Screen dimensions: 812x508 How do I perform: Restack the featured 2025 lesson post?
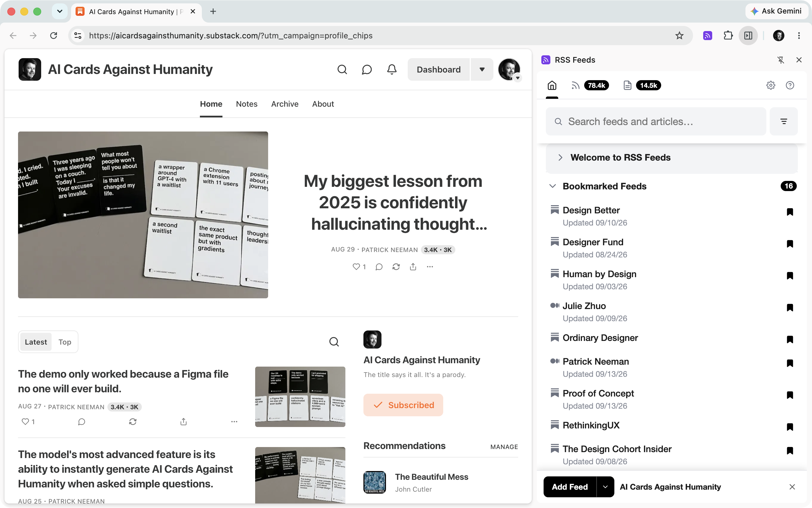[396, 267]
